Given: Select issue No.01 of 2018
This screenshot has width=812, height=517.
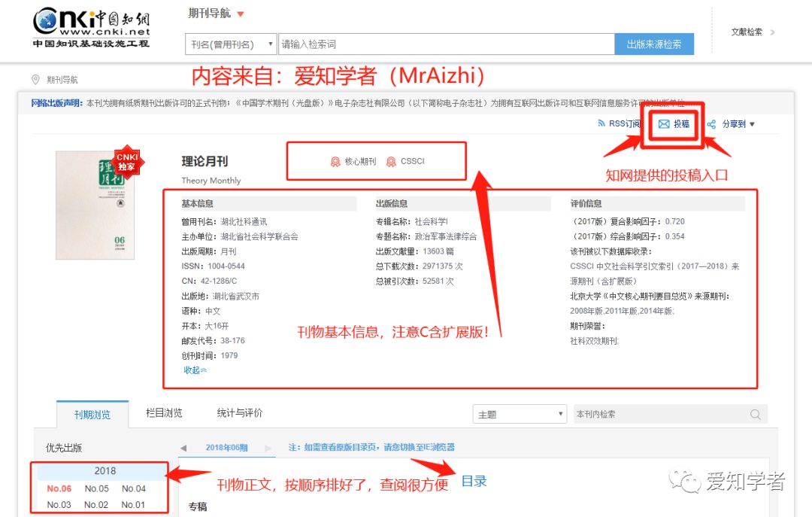Looking at the screenshot, I should (133, 504).
